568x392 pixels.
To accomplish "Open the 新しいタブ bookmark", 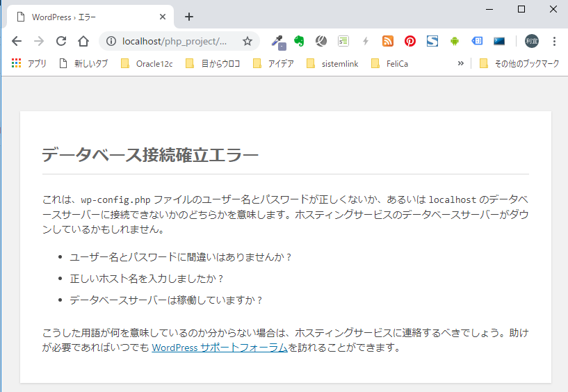I will 83,64.
